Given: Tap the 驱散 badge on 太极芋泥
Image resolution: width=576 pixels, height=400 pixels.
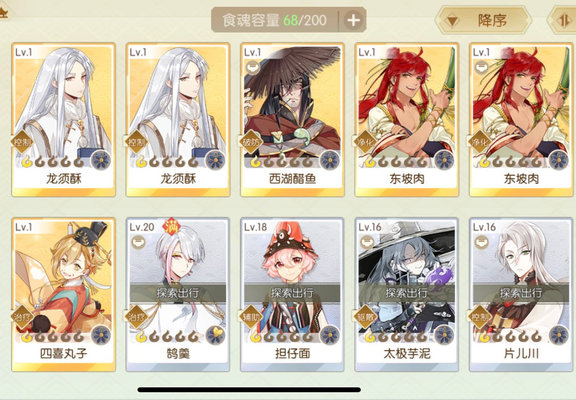Looking at the screenshot, I should point(365,317).
